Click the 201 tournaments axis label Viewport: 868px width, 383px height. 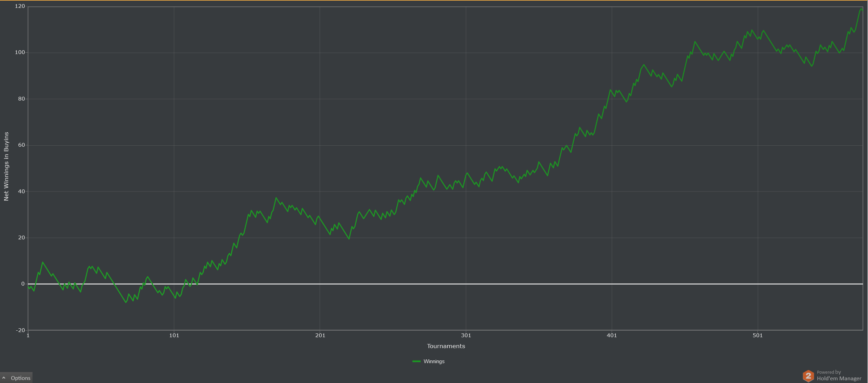[x=320, y=335]
